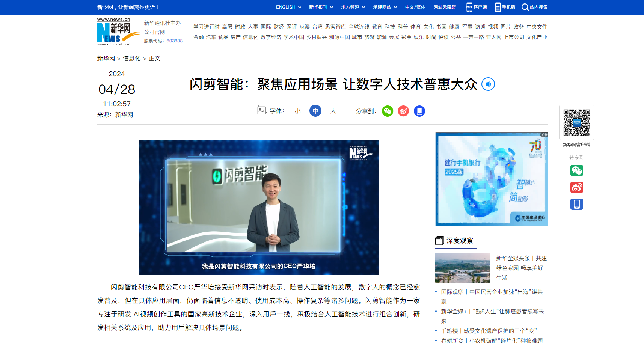Click WeChat icon in right floating sidebar
The width and height of the screenshot is (644, 345).
(577, 170)
